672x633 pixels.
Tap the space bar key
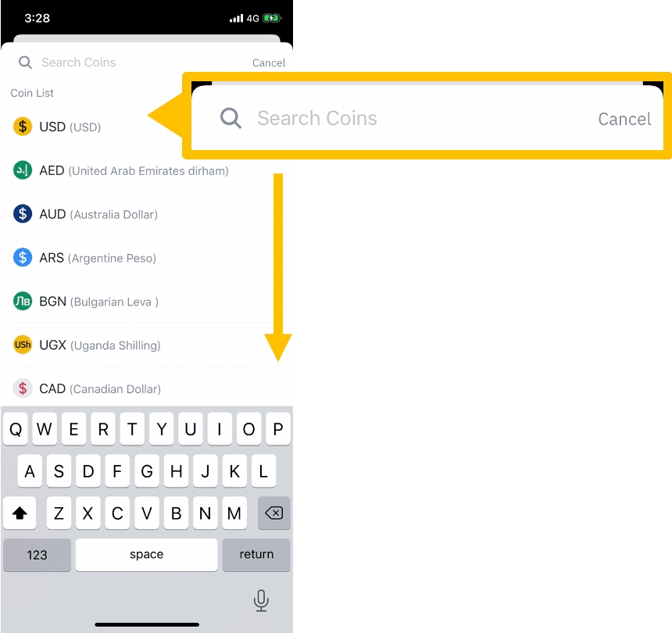coord(147,555)
